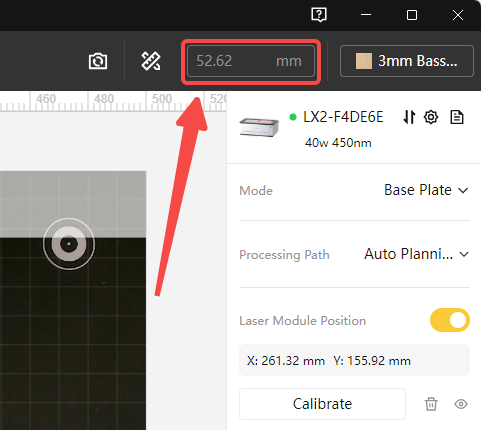Click the X Y coordinates readout box
Viewport: 481px width, 430px height.
click(354, 360)
